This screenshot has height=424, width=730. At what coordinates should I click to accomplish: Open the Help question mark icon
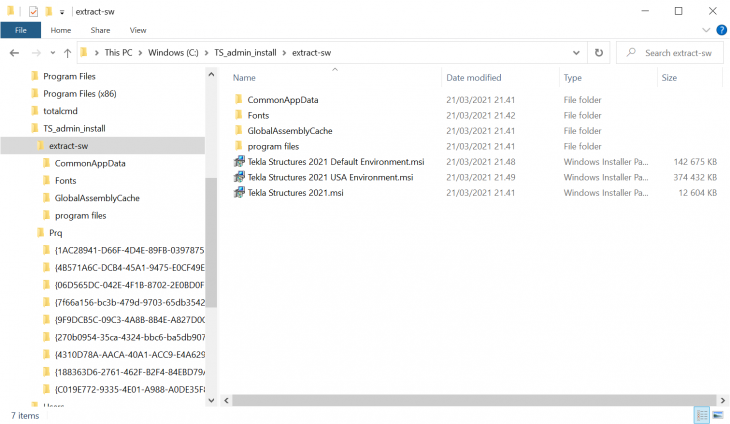[722, 30]
